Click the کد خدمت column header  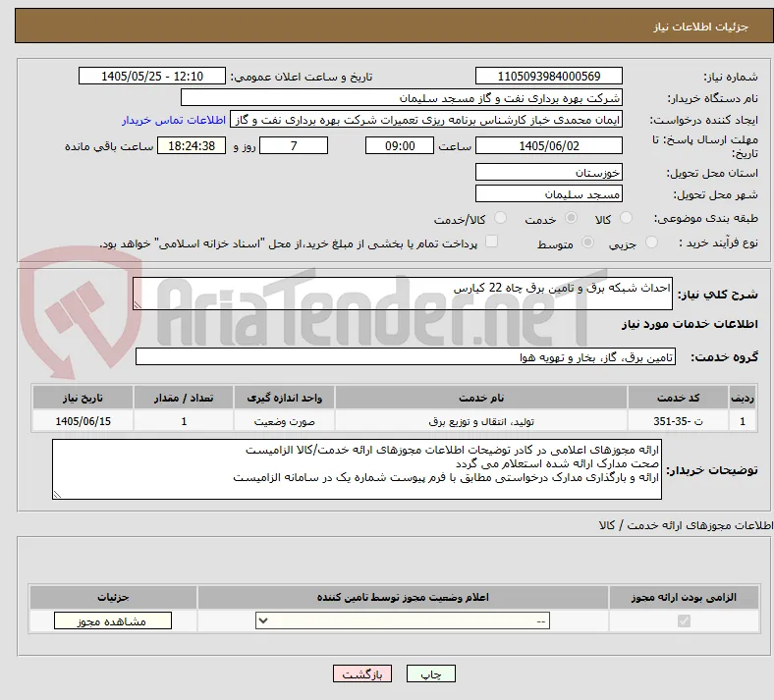click(679, 398)
